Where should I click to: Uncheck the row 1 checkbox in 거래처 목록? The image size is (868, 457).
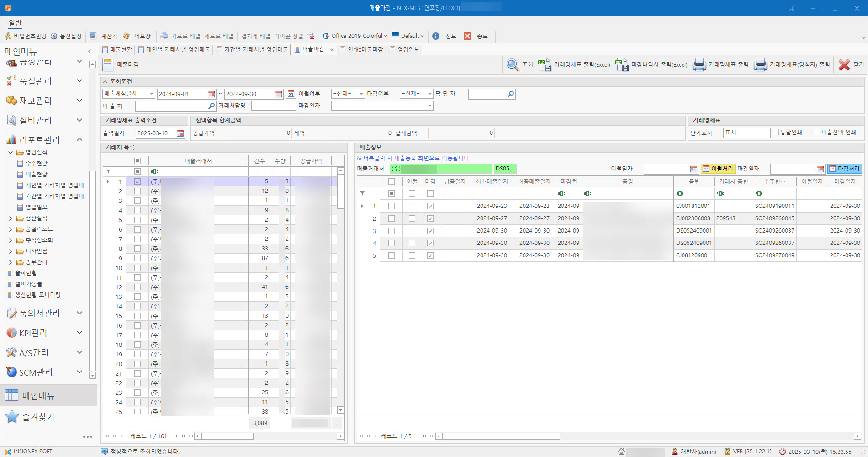coord(138,181)
